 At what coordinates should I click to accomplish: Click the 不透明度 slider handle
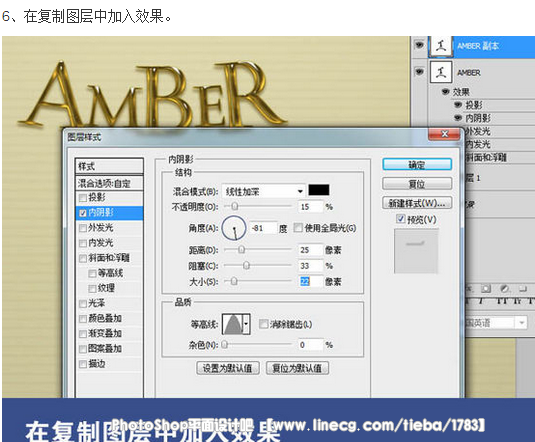tap(234, 206)
